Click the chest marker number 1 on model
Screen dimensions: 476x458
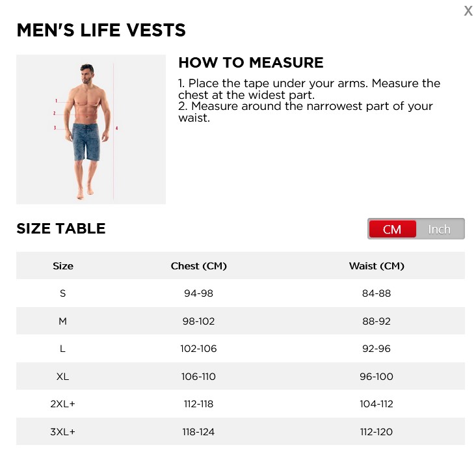click(x=57, y=101)
